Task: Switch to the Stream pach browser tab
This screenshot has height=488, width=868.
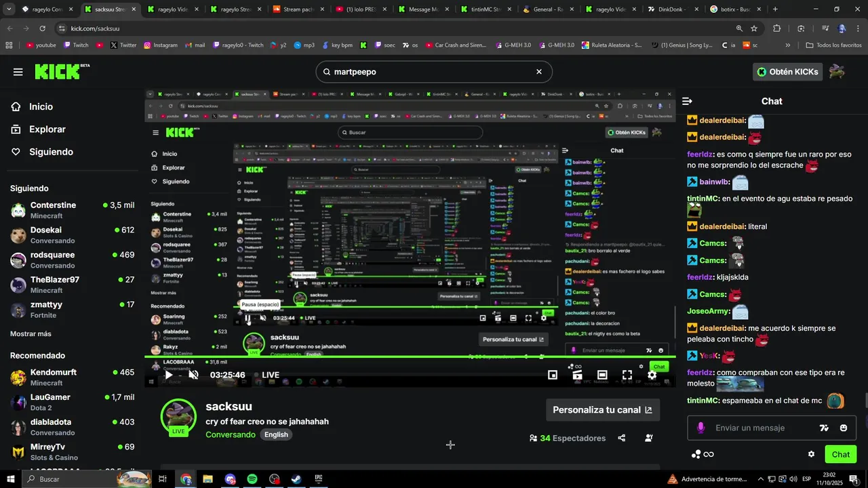Action: tap(298, 9)
